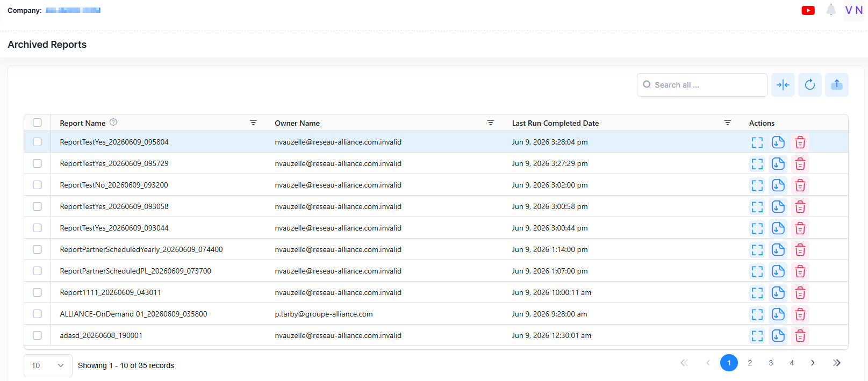868x381 pixels.
Task: Go to page 2
Action: tap(750, 363)
